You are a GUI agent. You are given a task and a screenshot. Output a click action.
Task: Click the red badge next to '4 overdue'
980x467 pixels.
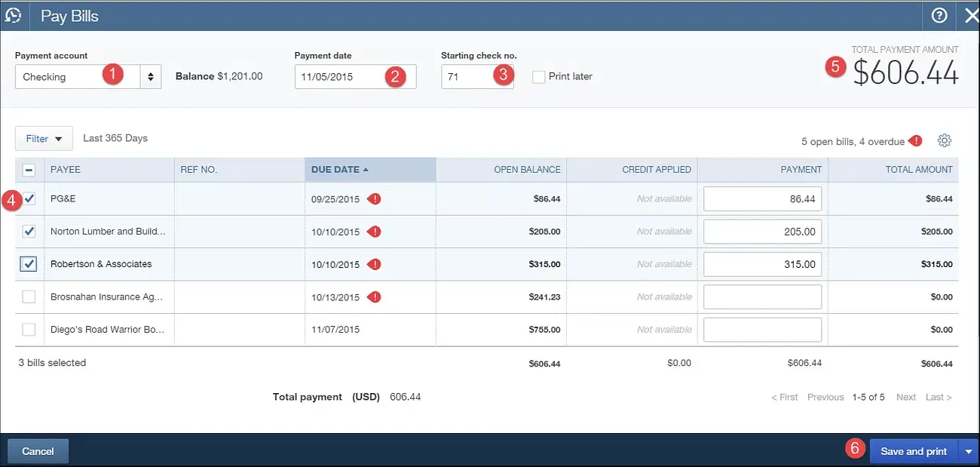[x=917, y=140]
